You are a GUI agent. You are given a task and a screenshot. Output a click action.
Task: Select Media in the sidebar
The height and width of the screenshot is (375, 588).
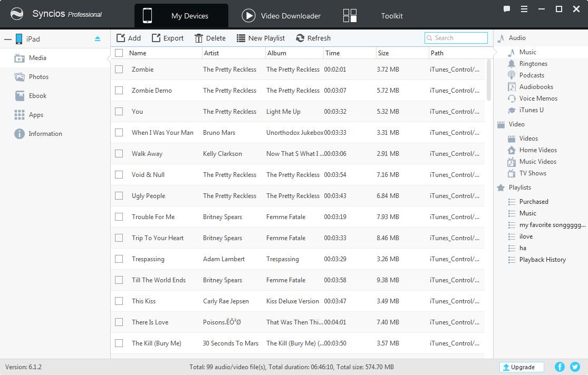coord(55,58)
